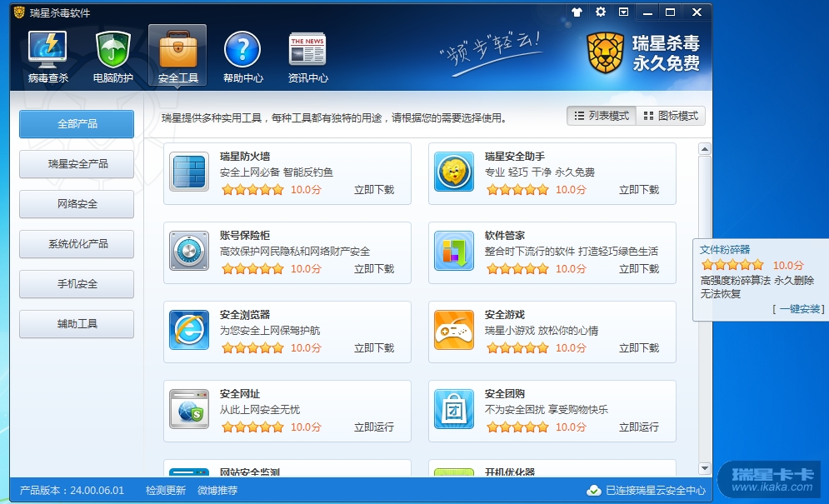Screen dimensions: 829x504
Task: Click 10.0分 score of 安全游戏
Action: coord(571,348)
